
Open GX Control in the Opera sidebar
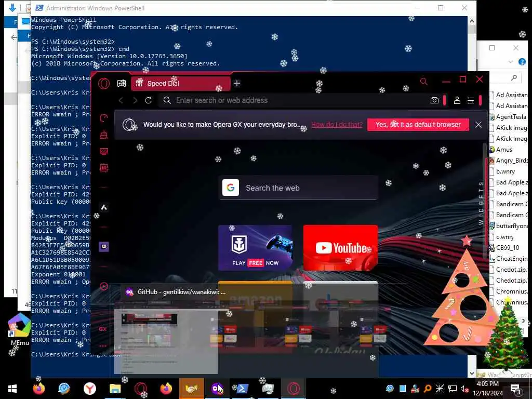[104, 118]
